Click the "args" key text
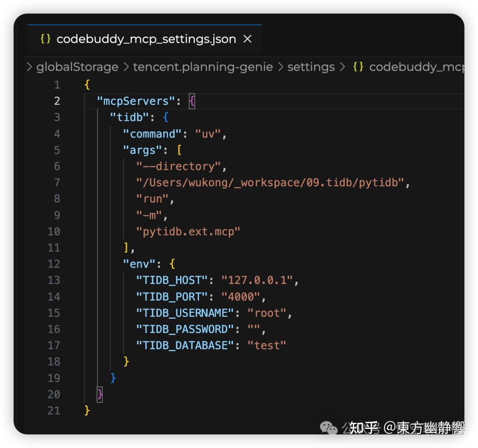 click(x=143, y=150)
